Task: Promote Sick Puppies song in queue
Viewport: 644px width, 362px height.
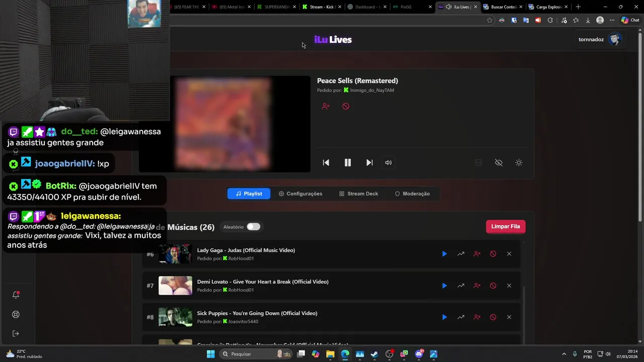Action: point(461,317)
